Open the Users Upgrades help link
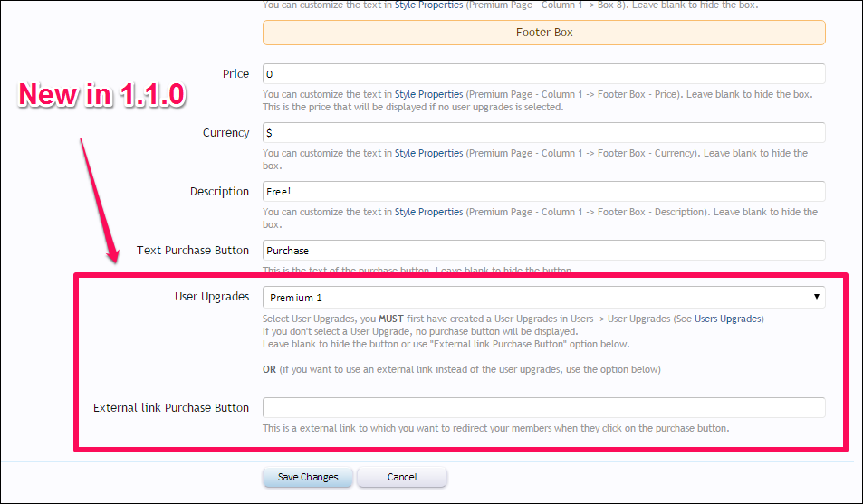The height and width of the screenshot is (504, 863). click(x=728, y=319)
